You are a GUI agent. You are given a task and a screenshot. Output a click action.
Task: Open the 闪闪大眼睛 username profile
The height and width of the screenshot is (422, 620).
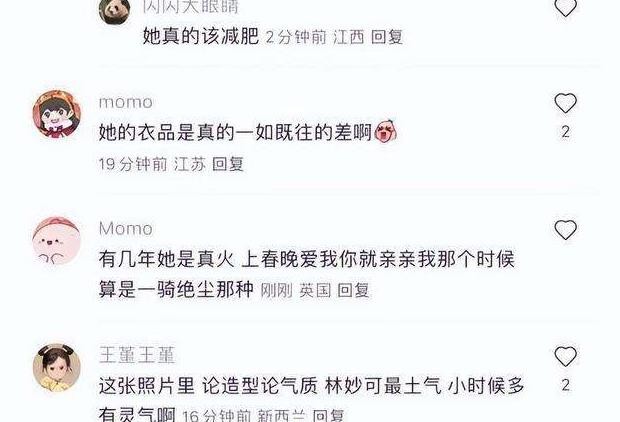click(191, 7)
